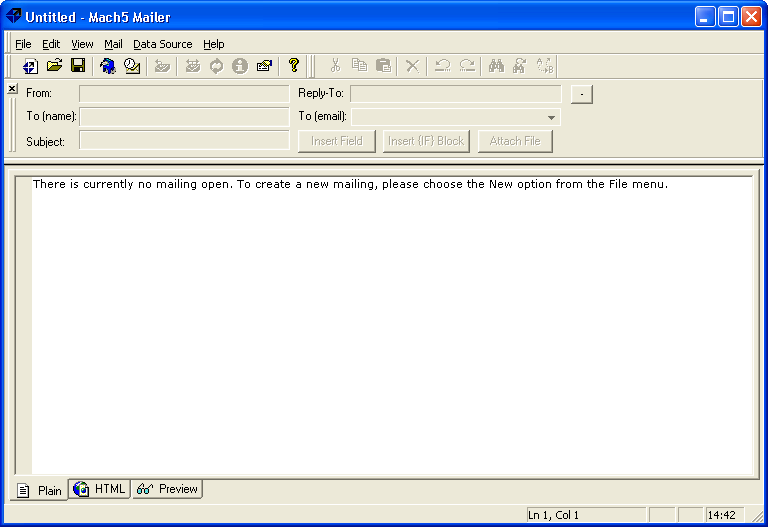Switch to the HTML tab
768x527 pixels.
100,489
